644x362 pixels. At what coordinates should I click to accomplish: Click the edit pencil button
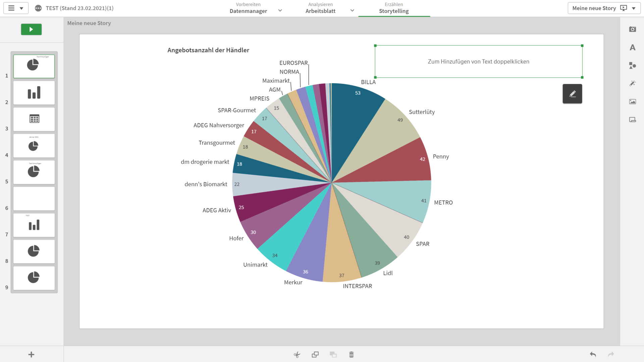[572, 94]
